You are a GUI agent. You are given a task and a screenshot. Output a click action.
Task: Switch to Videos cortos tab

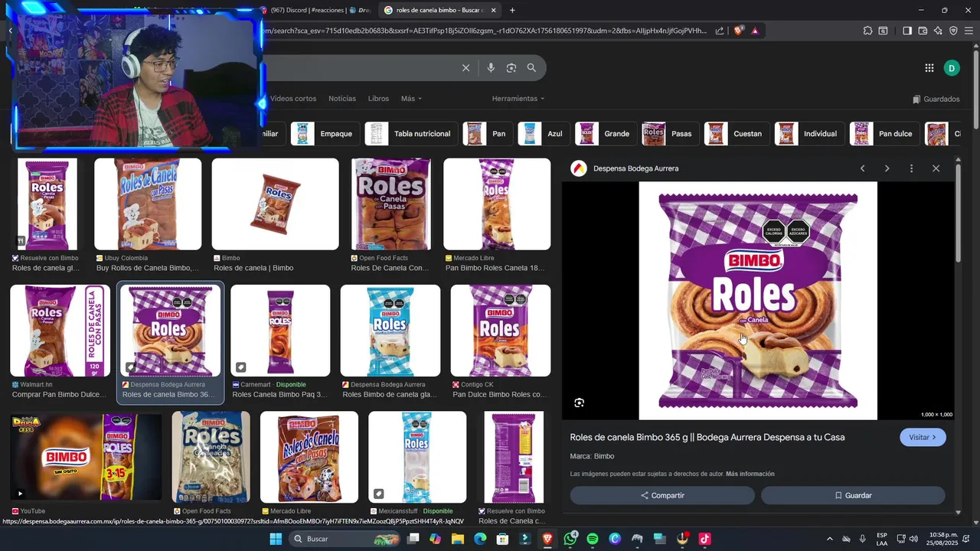pos(292,99)
